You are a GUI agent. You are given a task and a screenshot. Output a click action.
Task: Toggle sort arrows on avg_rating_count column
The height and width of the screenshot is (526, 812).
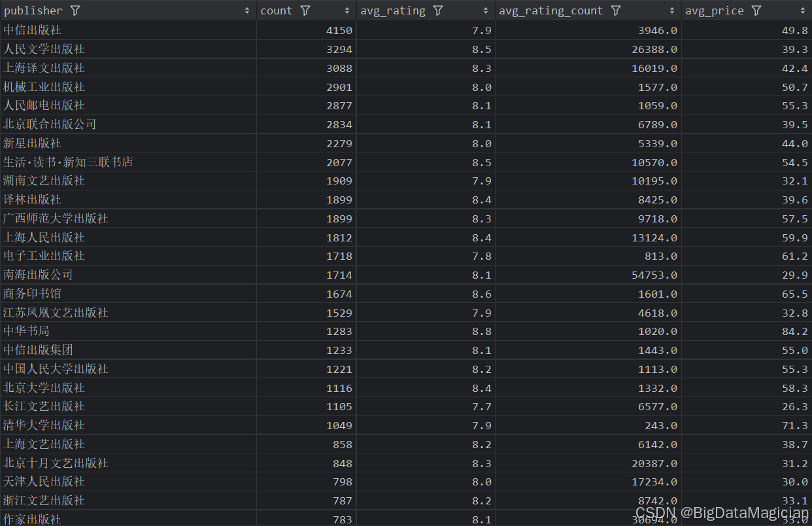(672, 10)
